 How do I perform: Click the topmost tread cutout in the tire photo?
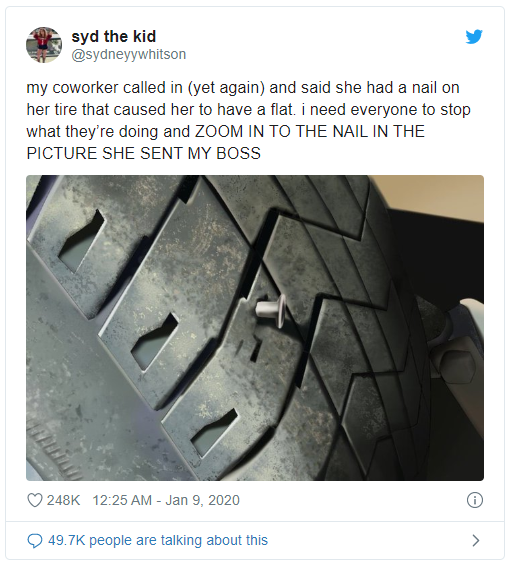[82, 241]
